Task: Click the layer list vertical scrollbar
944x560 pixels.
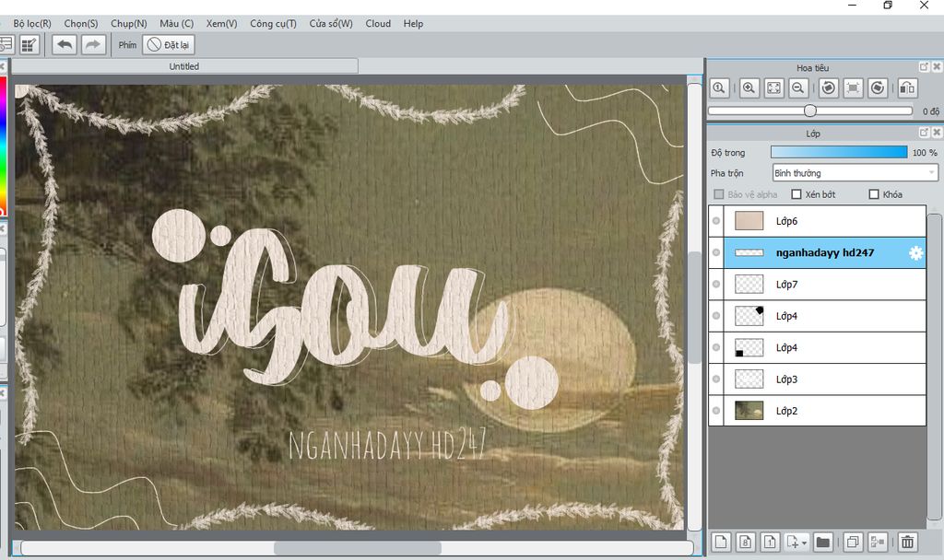Action: point(935,367)
